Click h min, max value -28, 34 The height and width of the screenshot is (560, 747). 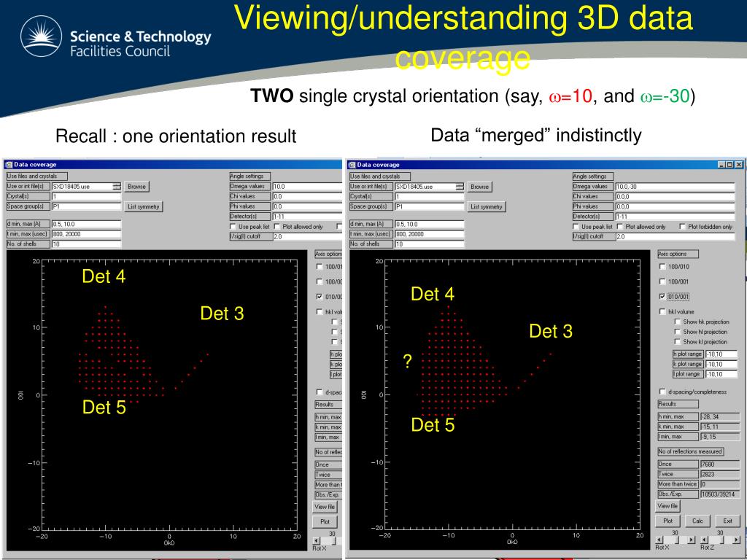pyautogui.click(x=719, y=416)
